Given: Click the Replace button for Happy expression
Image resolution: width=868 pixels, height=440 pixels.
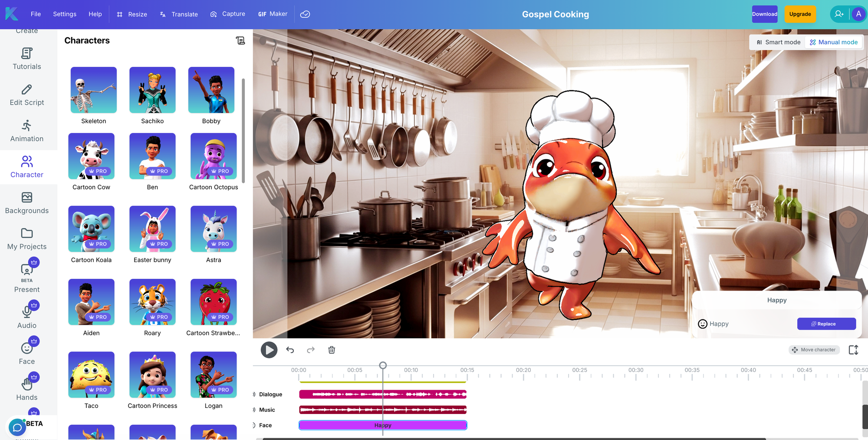Looking at the screenshot, I should click(826, 324).
